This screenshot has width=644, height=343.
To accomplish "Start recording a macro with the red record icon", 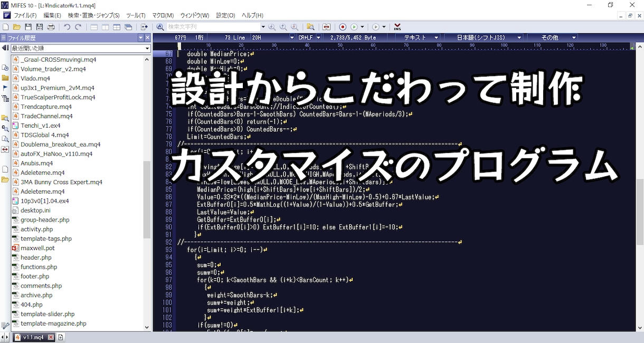I will (343, 27).
